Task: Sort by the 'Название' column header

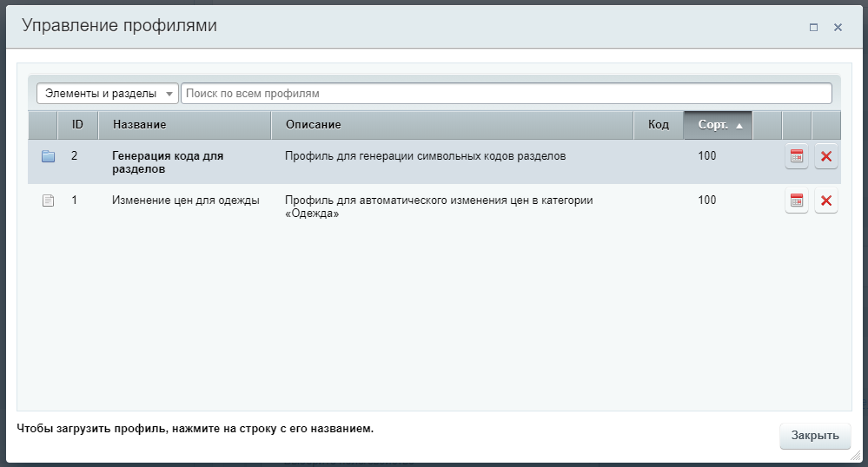Action: click(184, 125)
